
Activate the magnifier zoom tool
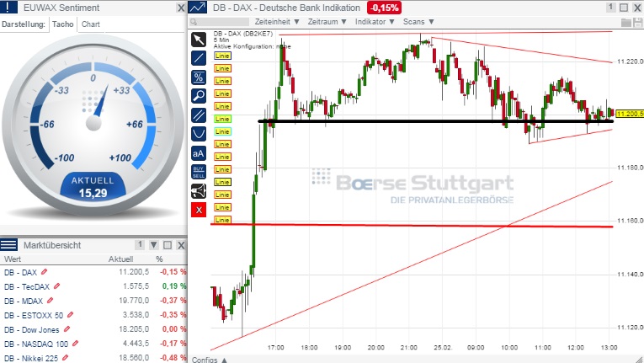(199, 96)
